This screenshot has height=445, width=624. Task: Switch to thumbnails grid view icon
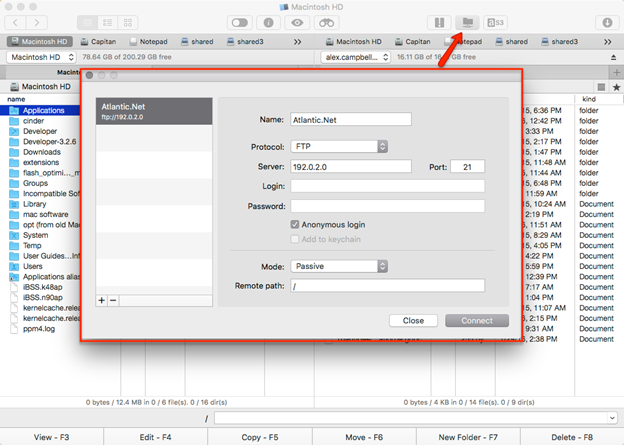pyautogui.click(x=128, y=23)
